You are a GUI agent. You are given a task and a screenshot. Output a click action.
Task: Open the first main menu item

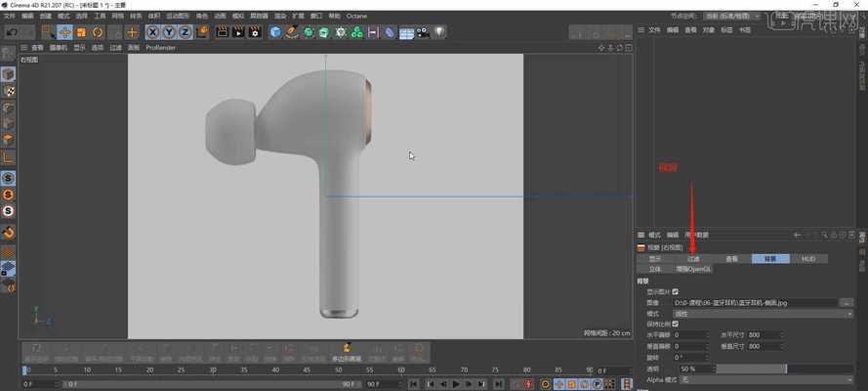point(10,16)
